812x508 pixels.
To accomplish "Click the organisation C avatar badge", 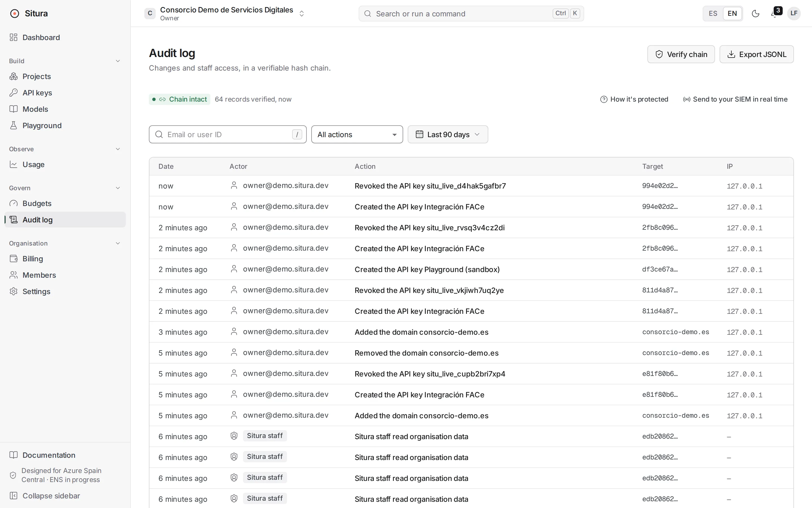I will (x=150, y=14).
